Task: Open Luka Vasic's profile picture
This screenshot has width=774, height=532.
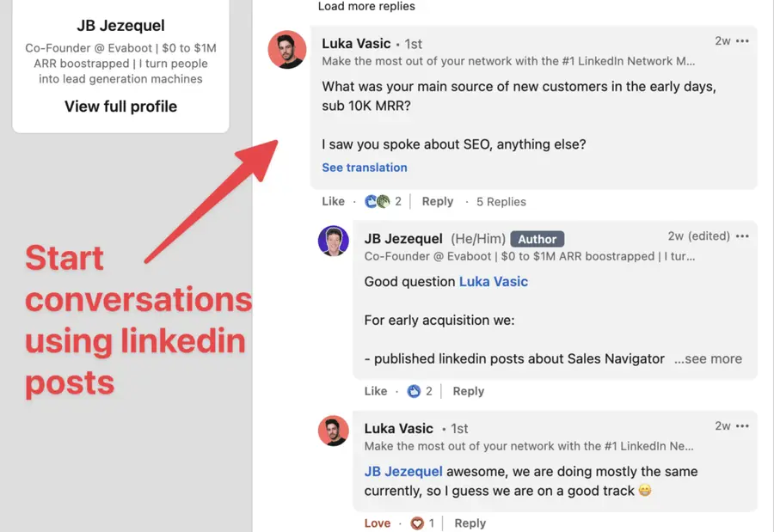Action: pos(286,49)
